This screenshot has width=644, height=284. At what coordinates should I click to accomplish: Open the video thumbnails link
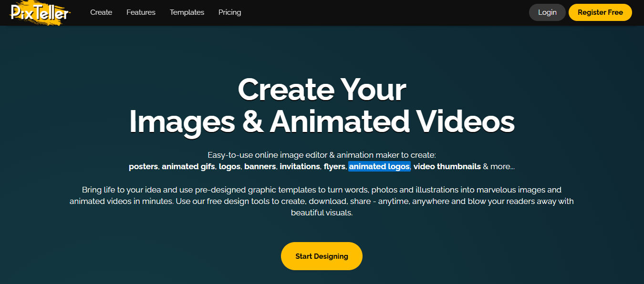447,167
